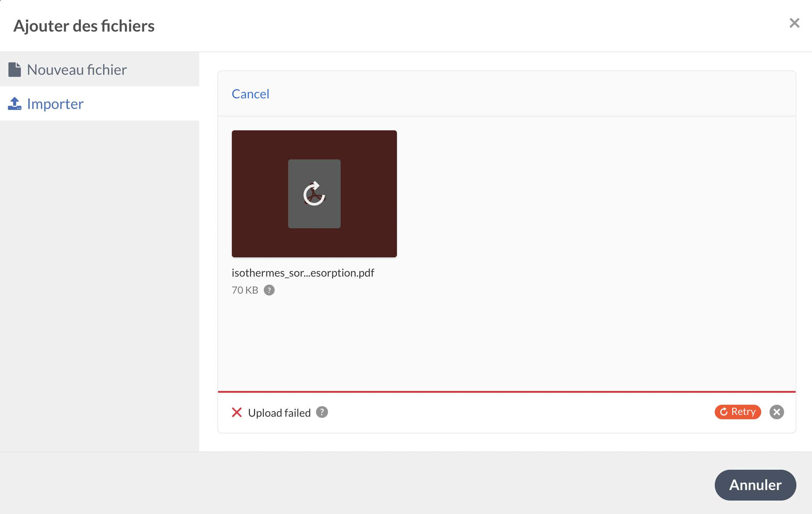Click the 70 KB file size label
812x514 pixels.
point(245,290)
